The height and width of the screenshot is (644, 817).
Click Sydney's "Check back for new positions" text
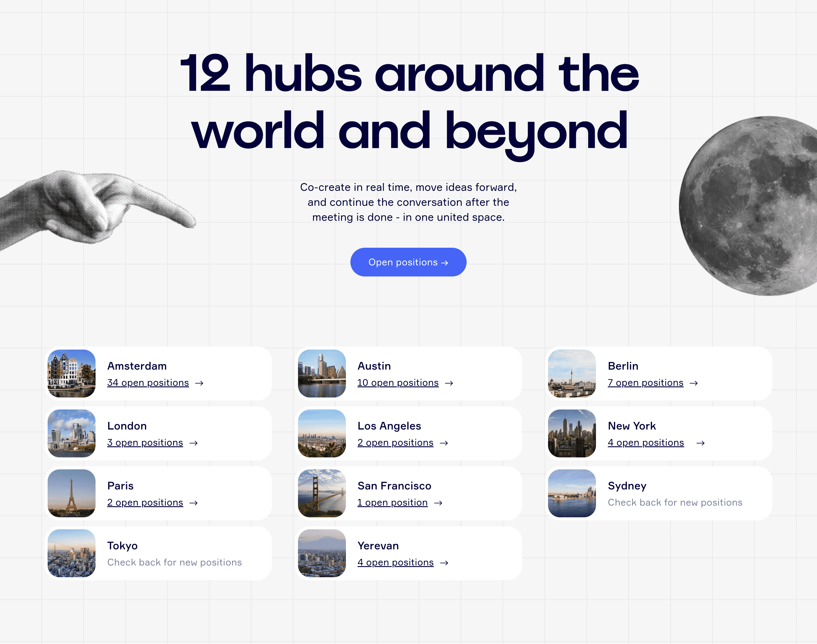[x=675, y=503]
